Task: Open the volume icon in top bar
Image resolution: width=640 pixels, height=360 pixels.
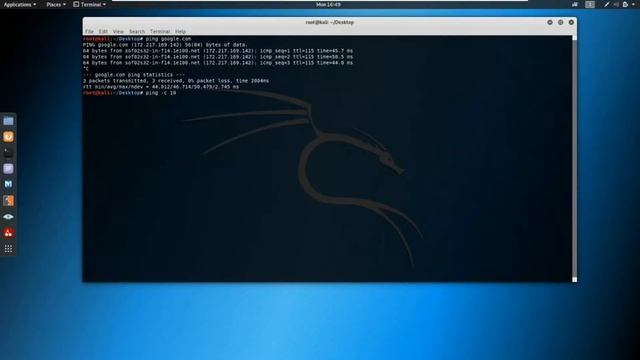Action: (616, 4)
